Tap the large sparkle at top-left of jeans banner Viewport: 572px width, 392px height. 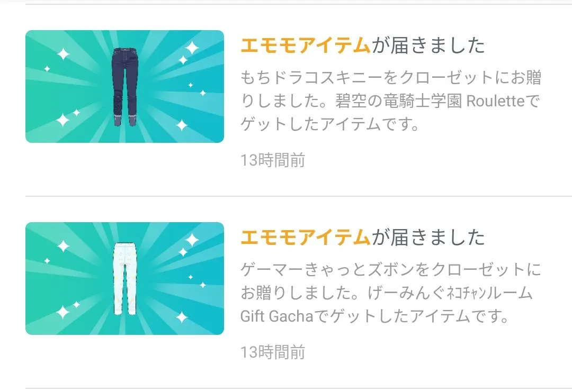[x=62, y=54]
